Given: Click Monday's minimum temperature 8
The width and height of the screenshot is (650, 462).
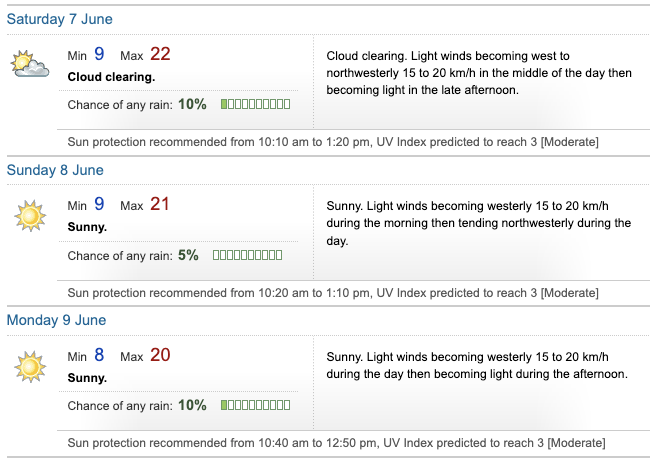Looking at the screenshot, I should coord(99,355).
